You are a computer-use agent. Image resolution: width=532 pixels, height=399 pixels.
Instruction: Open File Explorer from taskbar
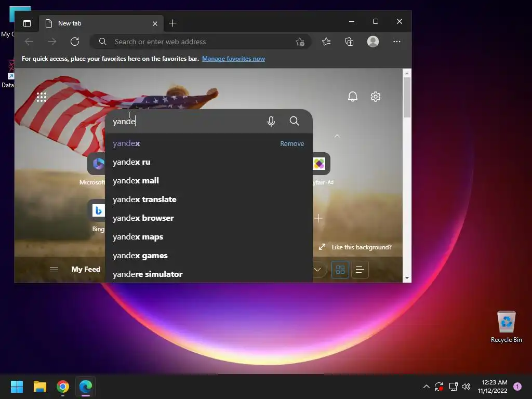tap(39, 387)
